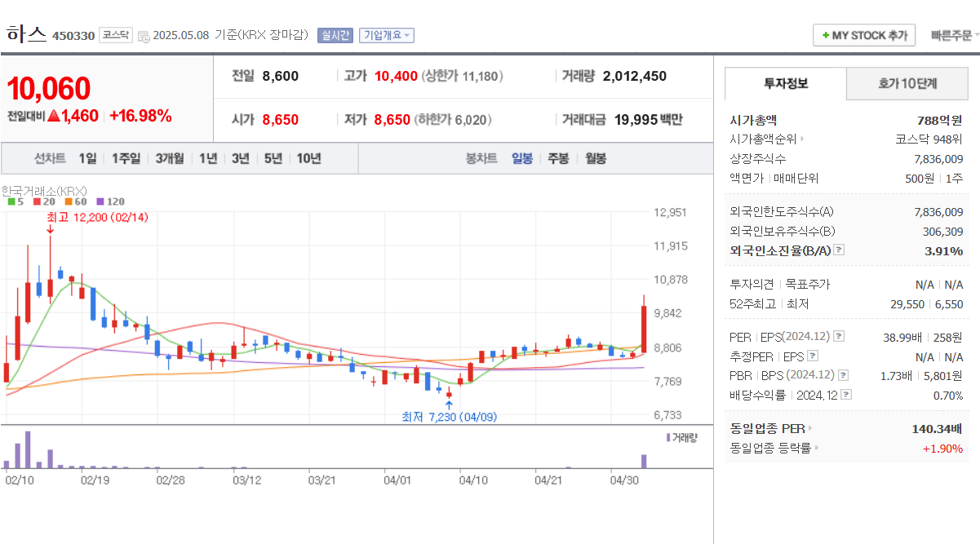This screenshot has height=544, width=980.
Task: Click the 외국인소진율 value 3.91%
Action: 944,250
